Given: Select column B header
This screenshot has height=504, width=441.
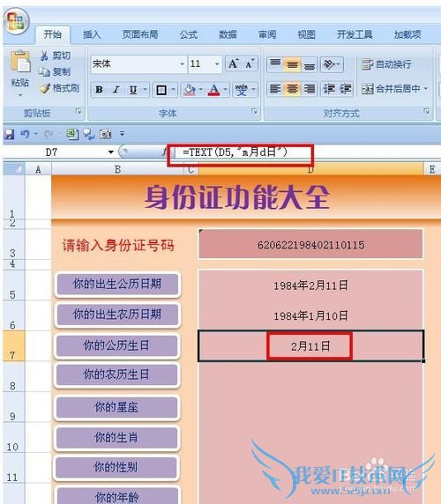Looking at the screenshot, I should 117,169.
